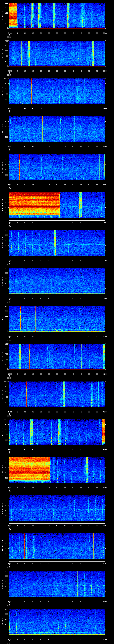Select the spectrogram panel starting at 3:39:00

[57, 318]
